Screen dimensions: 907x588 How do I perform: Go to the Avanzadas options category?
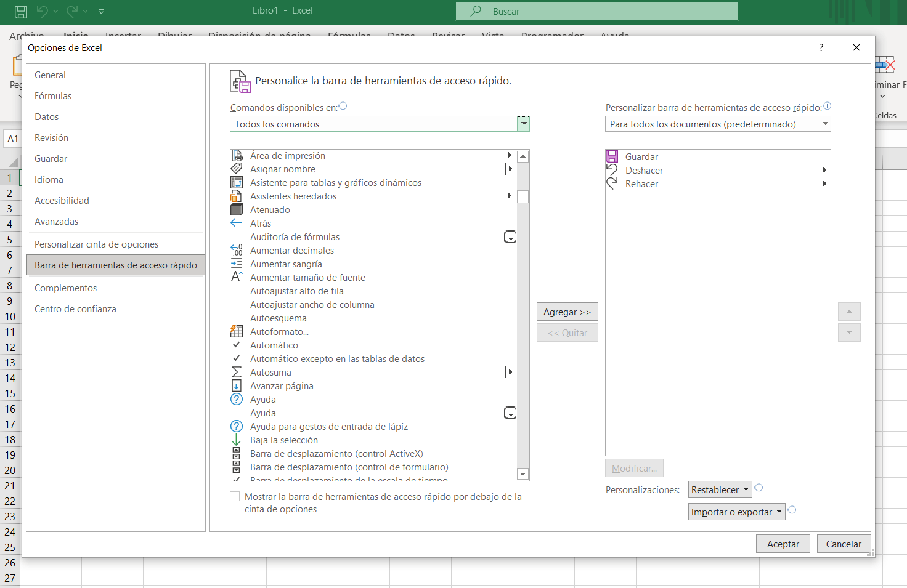coord(116,222)
